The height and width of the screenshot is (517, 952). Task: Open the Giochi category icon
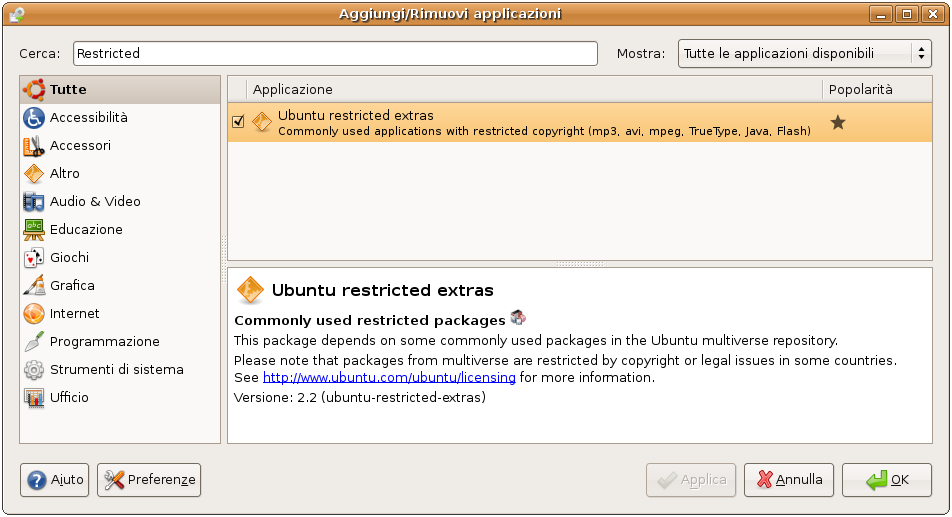tap(34, 258)
